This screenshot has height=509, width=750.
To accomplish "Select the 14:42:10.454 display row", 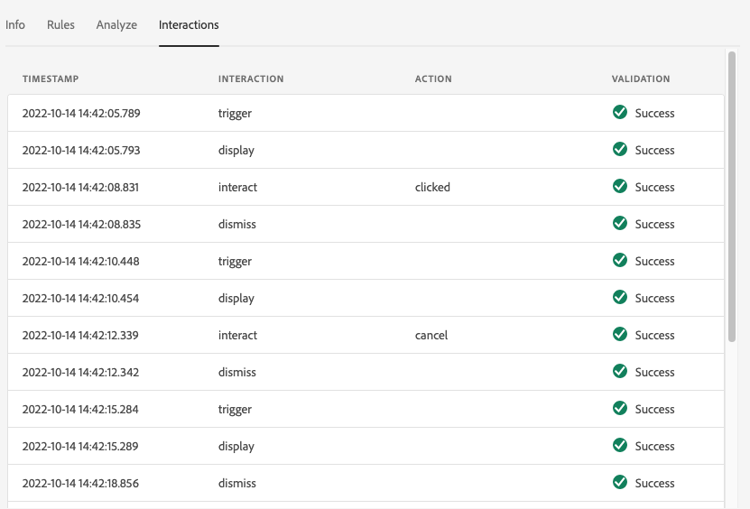I will click(300, 298).
